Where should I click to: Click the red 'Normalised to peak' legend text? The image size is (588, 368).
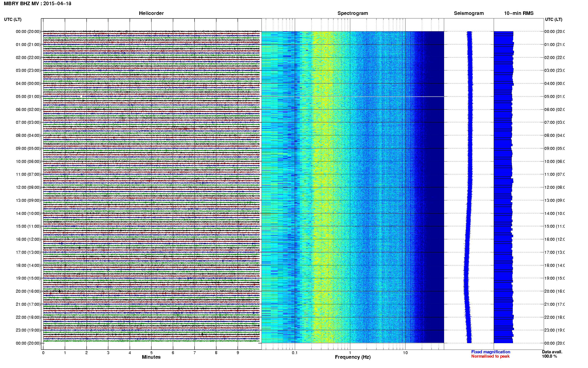[x=490, y=356]
